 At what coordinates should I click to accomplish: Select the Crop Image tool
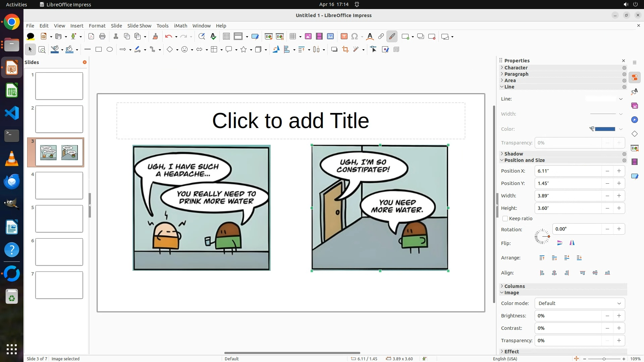pos(345,50)
